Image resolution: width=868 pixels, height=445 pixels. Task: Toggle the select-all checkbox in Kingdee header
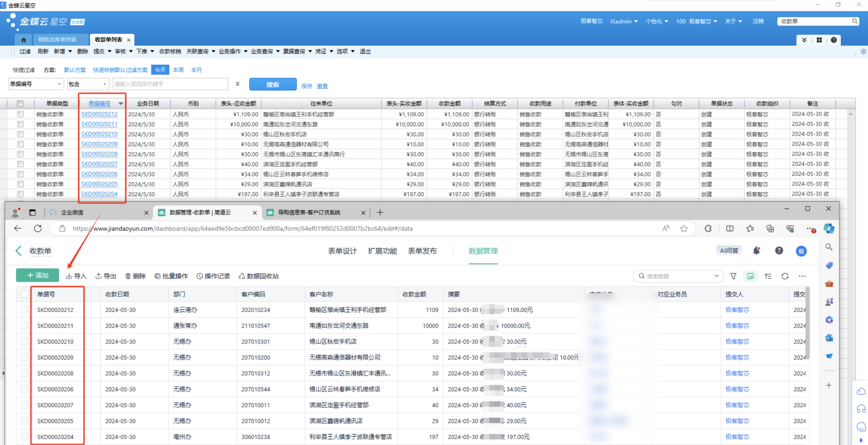coord(20,104)
